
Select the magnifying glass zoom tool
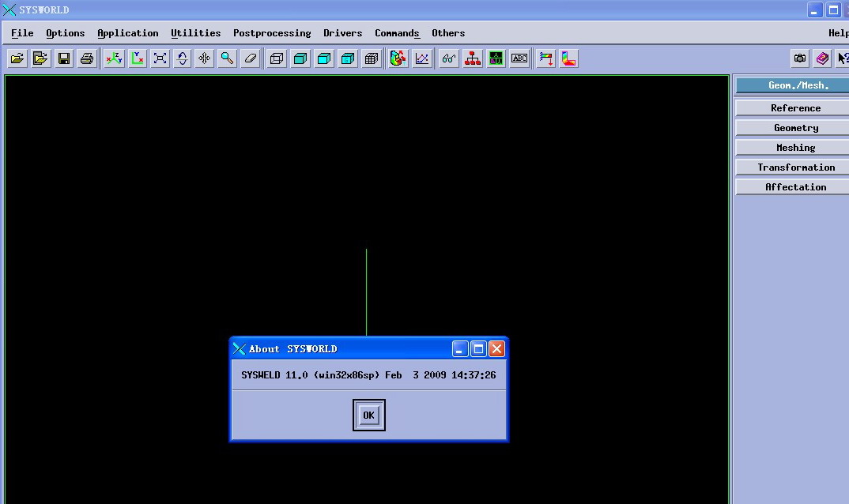pyautogui.click(x=228, y=58)
